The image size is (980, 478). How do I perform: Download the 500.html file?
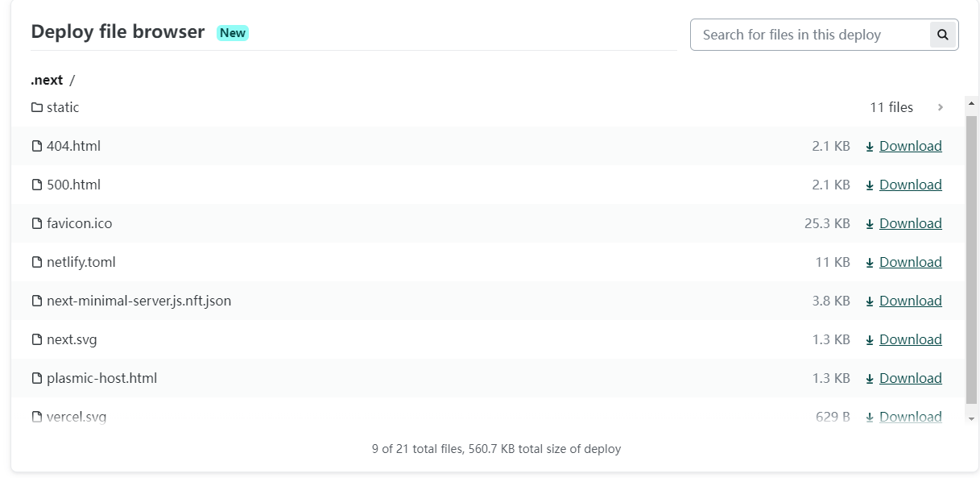tap(910, 185)
